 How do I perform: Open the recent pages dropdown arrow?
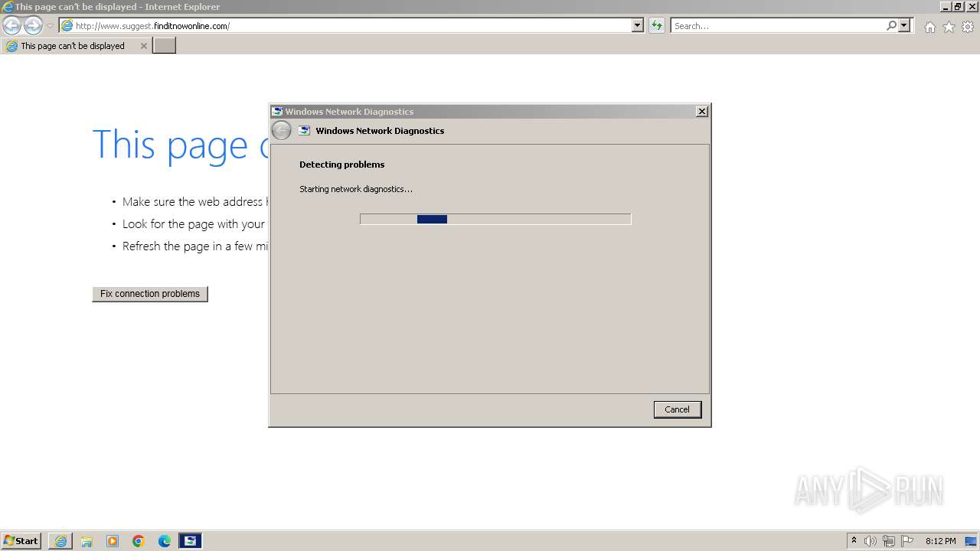(50, 26)
